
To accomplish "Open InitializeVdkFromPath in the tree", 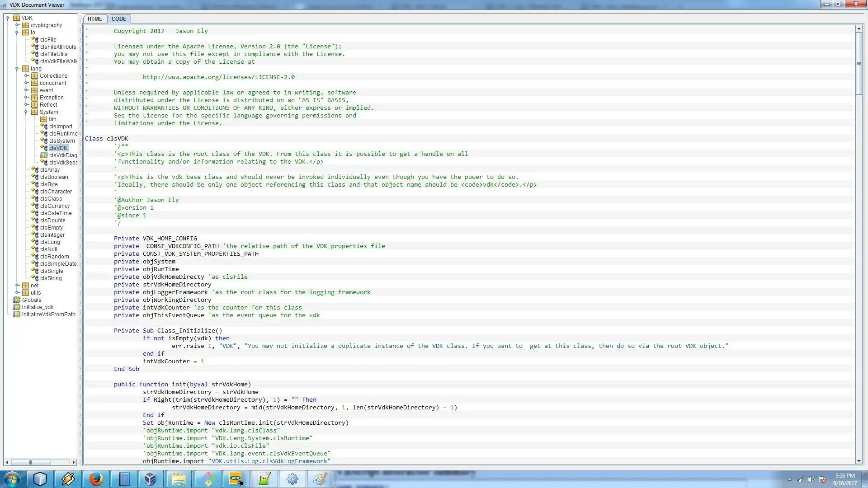I will 48,314.
